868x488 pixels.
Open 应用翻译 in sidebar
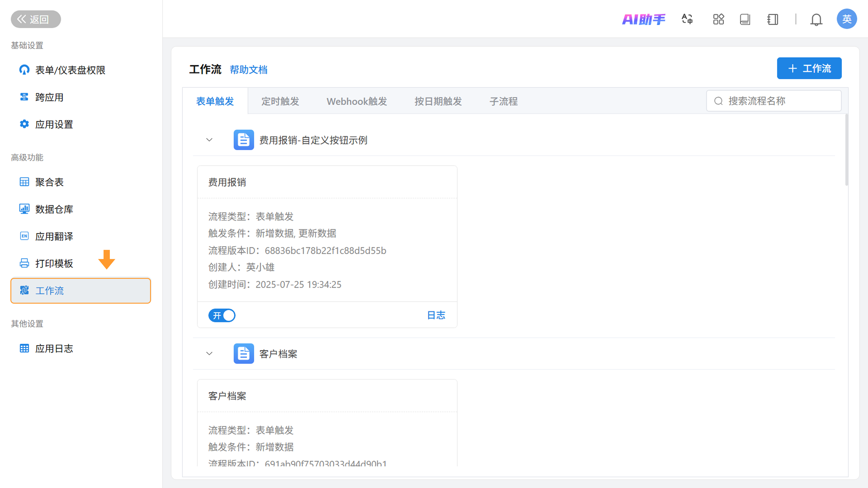point(54,236)
